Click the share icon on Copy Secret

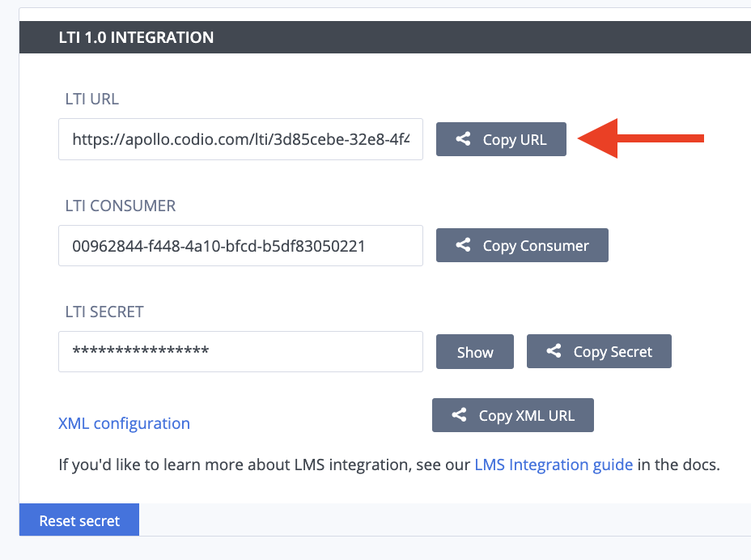554,350
